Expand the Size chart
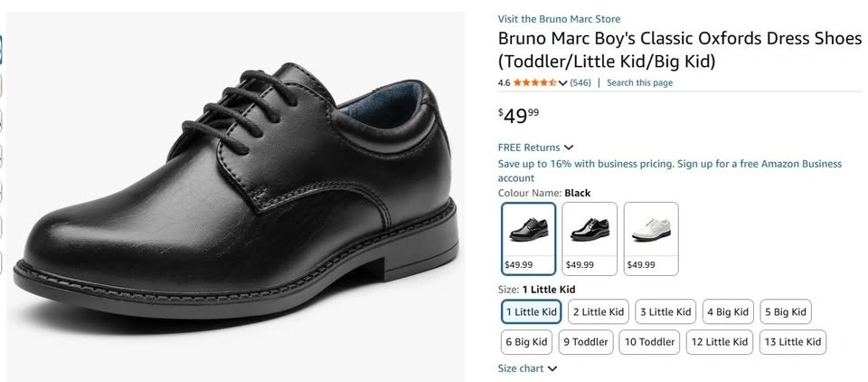Image resolution: width=868 pixels, height=382 pixels. [527, 368]
